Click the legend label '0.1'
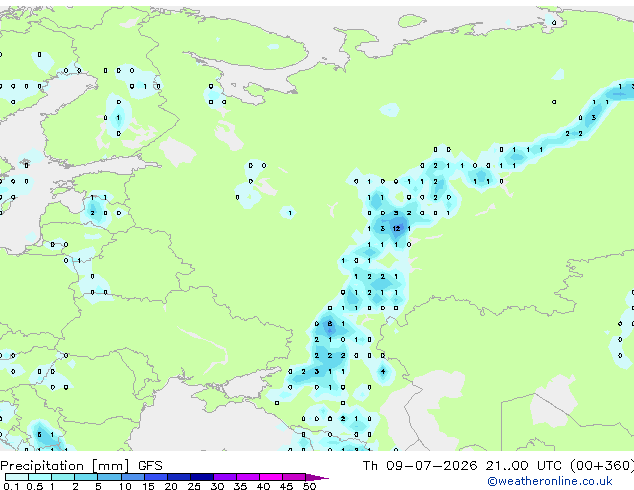This screenshot has height=490, width=634. [11, 486]
